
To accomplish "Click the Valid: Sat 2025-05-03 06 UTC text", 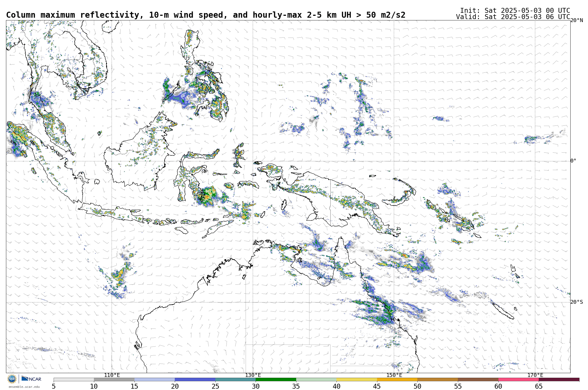I will tap(513, 17).
